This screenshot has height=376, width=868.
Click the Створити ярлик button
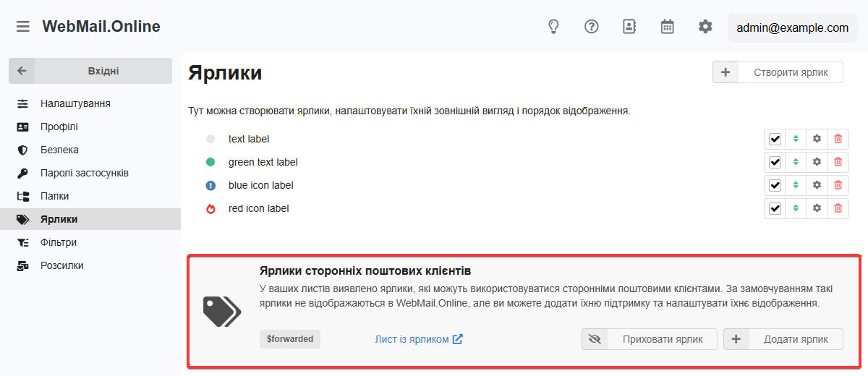pyautogui.click(x=778, y=72)
